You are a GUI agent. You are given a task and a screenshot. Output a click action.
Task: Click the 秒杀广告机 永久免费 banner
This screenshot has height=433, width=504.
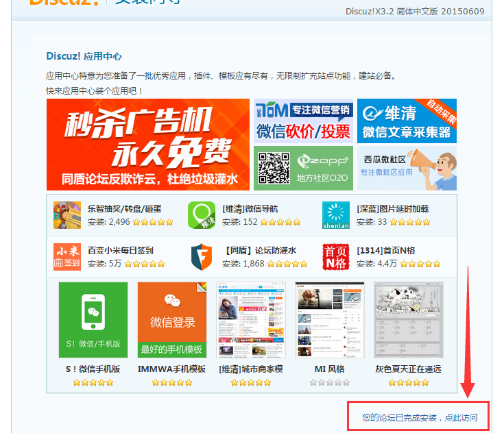[x=148, y=145]
